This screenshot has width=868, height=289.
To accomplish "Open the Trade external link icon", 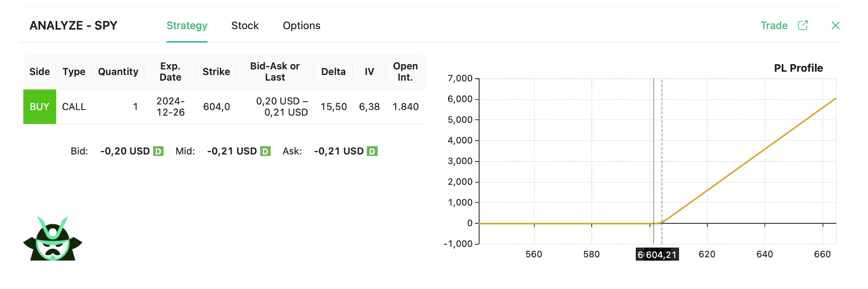I will point(803,26).
